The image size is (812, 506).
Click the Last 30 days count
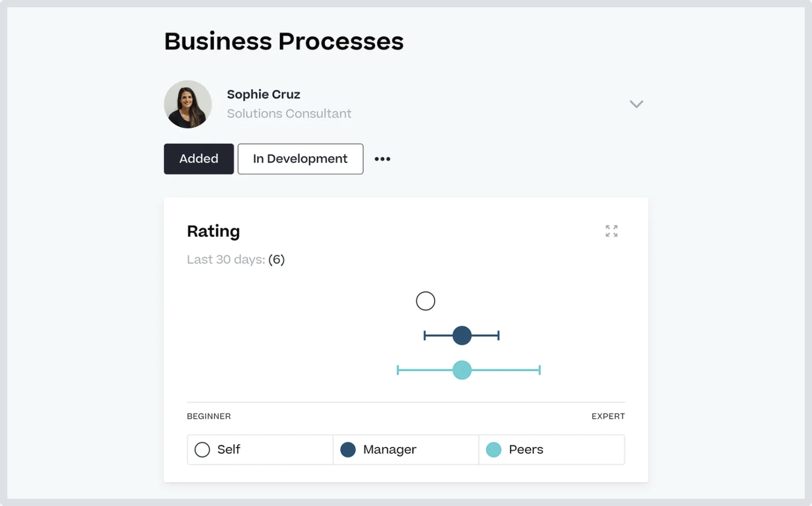point(276,260)
